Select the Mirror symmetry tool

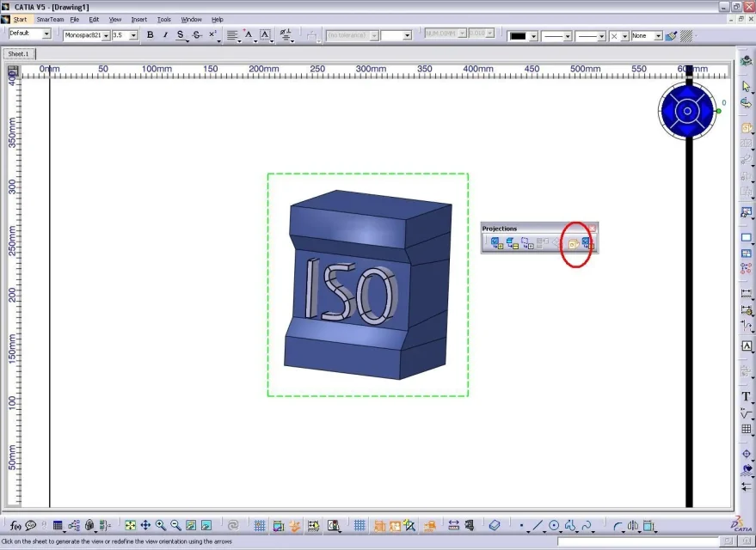click(x=633, y=525)
